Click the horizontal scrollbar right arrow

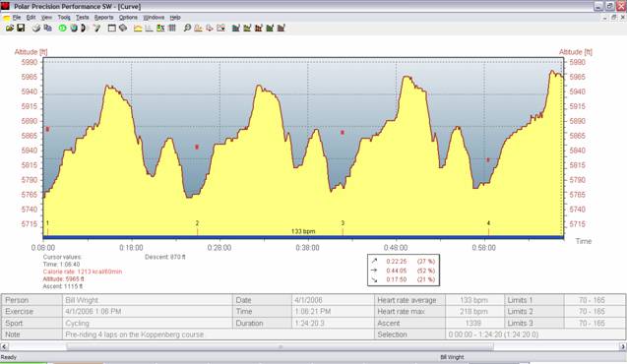click(x=623, y=347)
